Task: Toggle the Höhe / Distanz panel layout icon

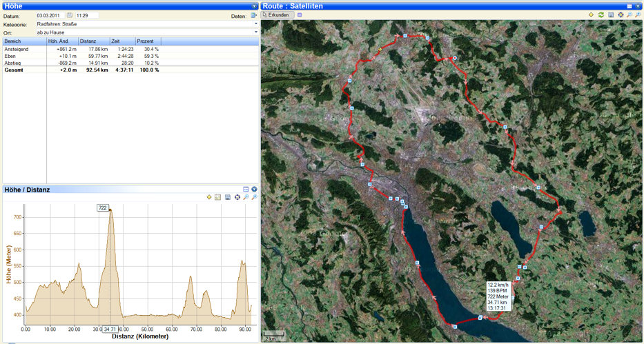Action: 246,189
